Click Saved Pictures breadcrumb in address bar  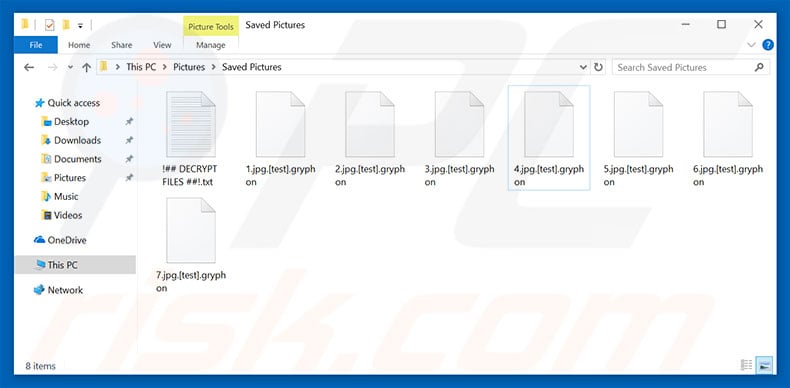[x=251, y=67]
